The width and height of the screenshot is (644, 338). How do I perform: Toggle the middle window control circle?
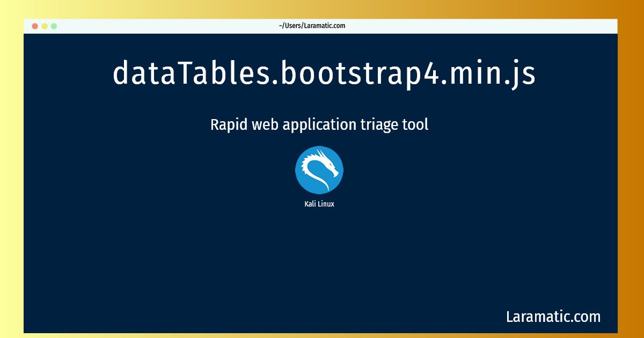[x=44, y=25]
